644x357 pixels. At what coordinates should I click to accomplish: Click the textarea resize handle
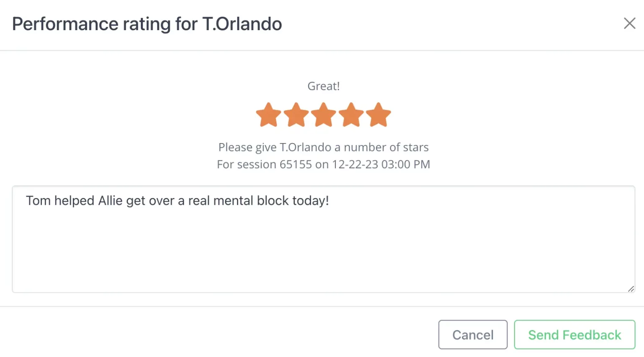point(631,289)
